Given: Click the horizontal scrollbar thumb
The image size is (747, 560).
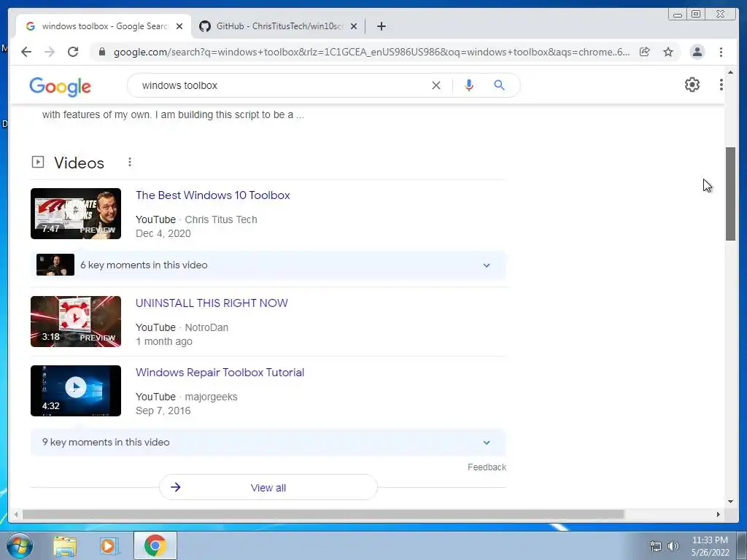Looking at the screenshot, I should (x=323, y=514).
